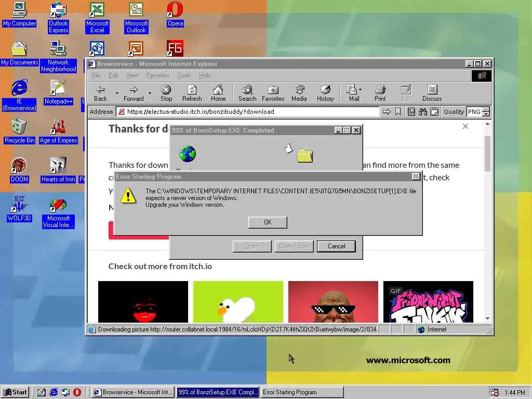532x399 pixels.
Task: Click the My Computer desktop icon
Action: [x=19, y=15]
